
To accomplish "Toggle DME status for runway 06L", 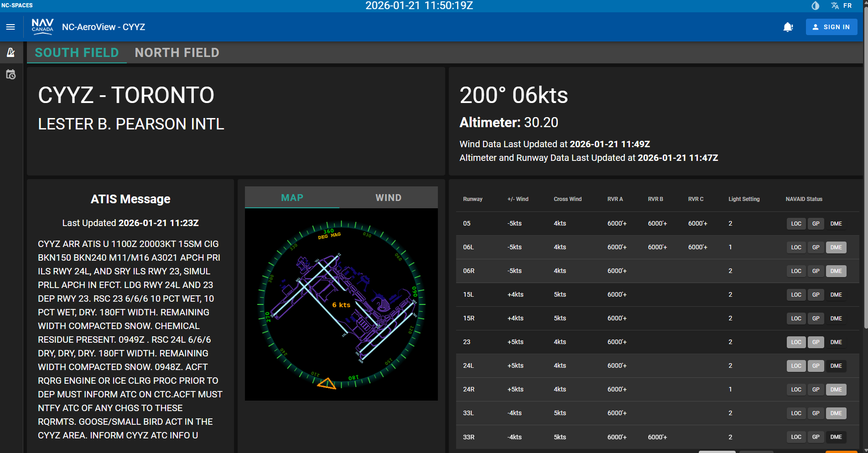I will tap(836, 247).
